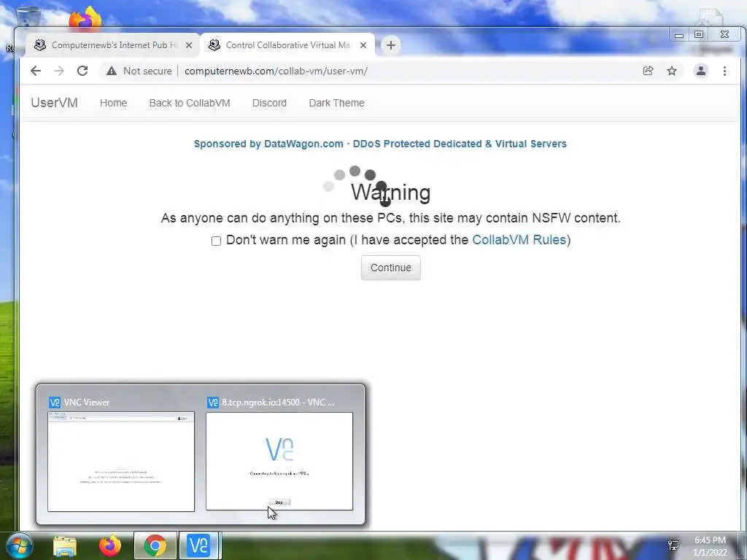Open a new tab with the plus button
The height and width of the screenshot is (560, 747).
[x=391, y=45]
